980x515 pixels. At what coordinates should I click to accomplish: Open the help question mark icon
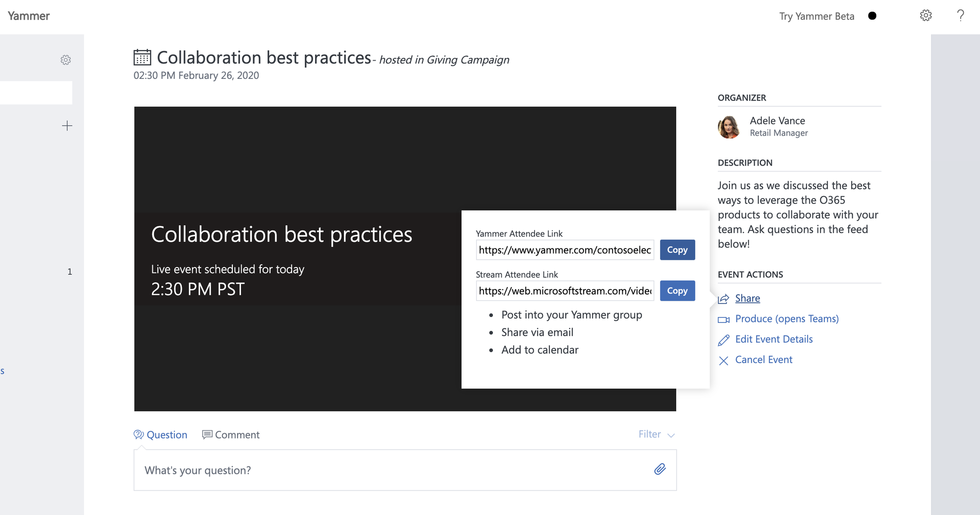(960, 16)
